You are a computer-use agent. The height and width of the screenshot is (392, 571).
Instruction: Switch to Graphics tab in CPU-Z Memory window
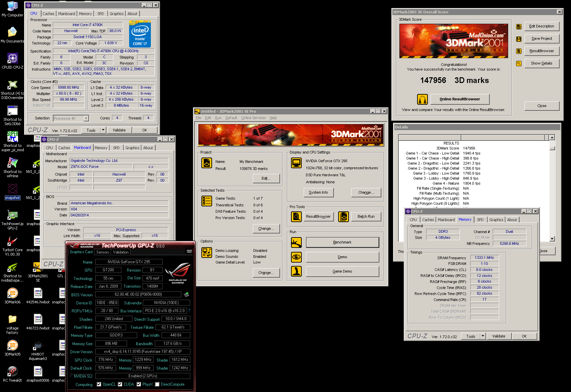pos(496,220)
